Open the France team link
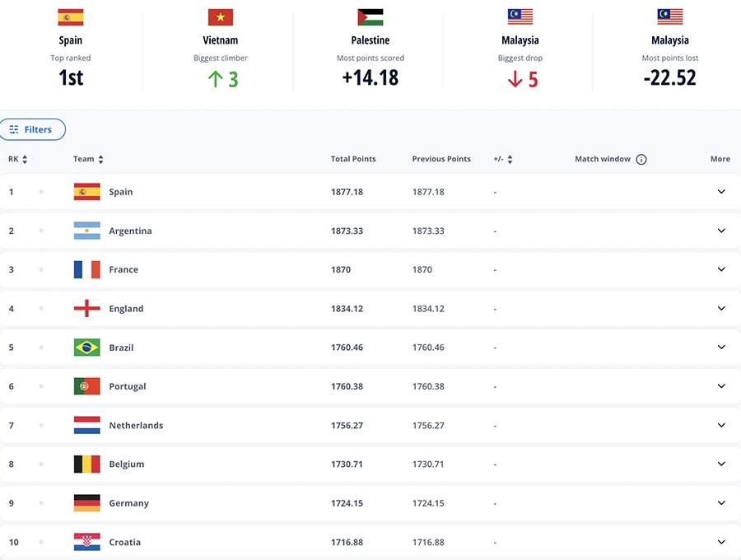 123,270
